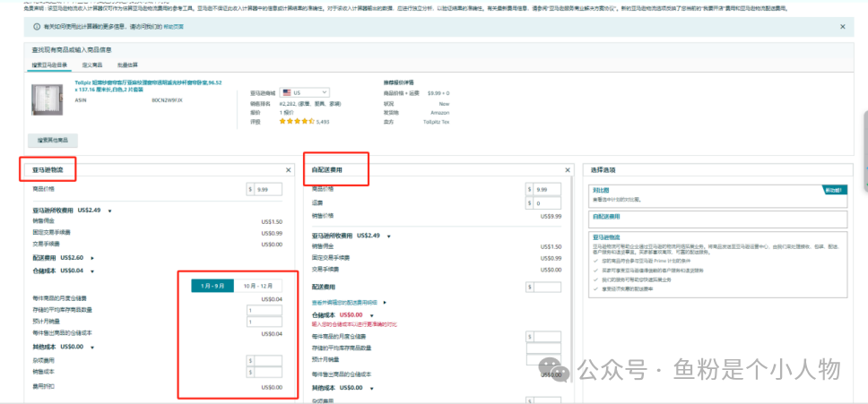The height and width of the screenshot is (404, 868).
Task: Collapse 亚马逊所收费用 US$2.49 in 自配送费用 panel
Action: (x=389, y=236)
